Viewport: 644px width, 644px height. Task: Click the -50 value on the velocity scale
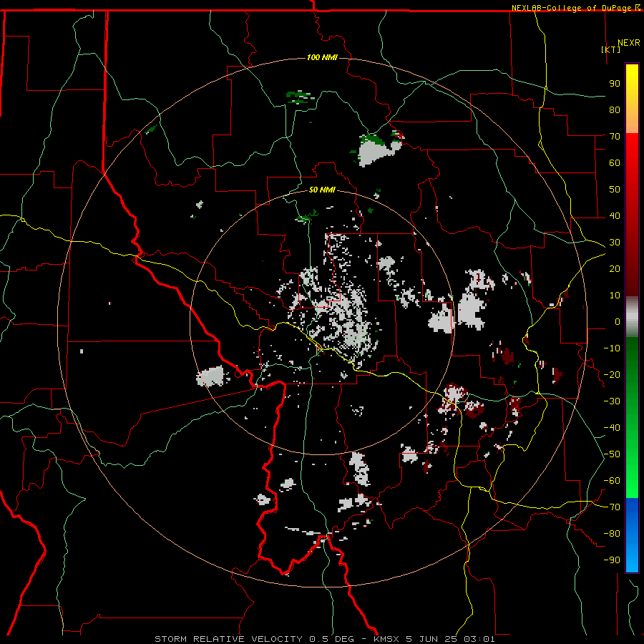click(612, 454)
